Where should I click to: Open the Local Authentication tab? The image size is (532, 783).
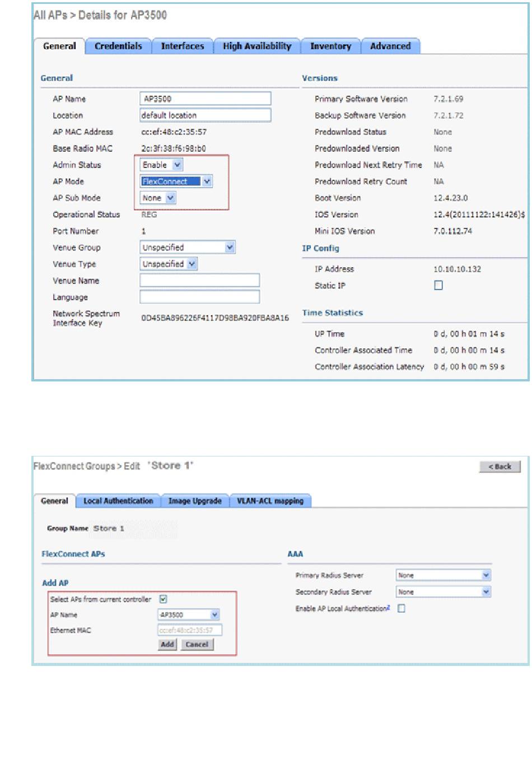point(118,501)
